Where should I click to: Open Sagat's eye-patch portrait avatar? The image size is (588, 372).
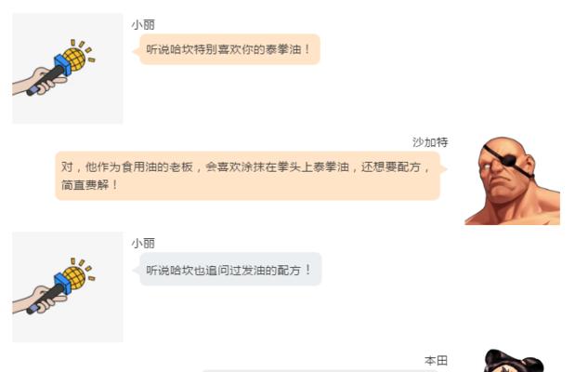(x=512, y=180)
